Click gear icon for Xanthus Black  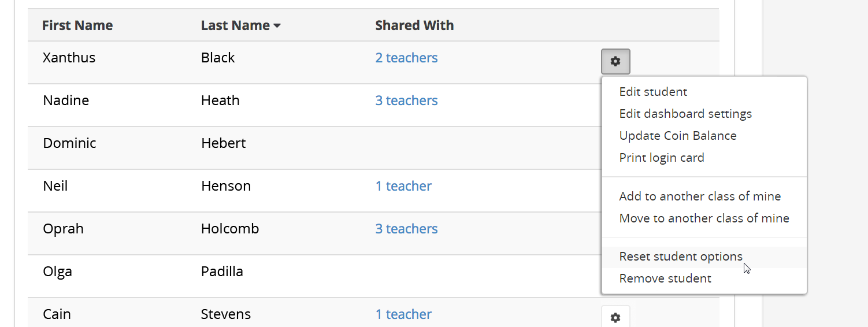[615, 61]
